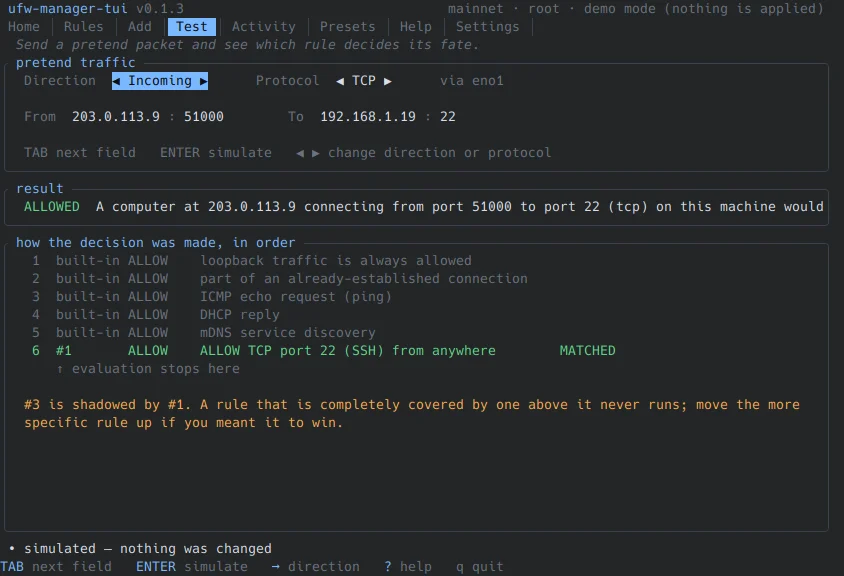The image size is (844, 576).
Task: Click 'TAB next field' hint in pretend traffic panel
Action: coord(80,153)
